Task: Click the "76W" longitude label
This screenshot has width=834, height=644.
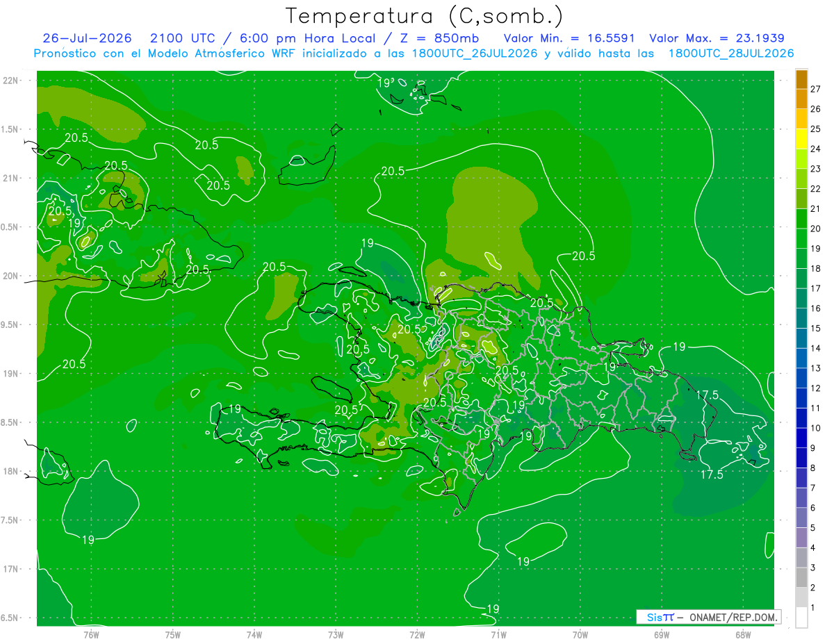Action: coord(91,634)
